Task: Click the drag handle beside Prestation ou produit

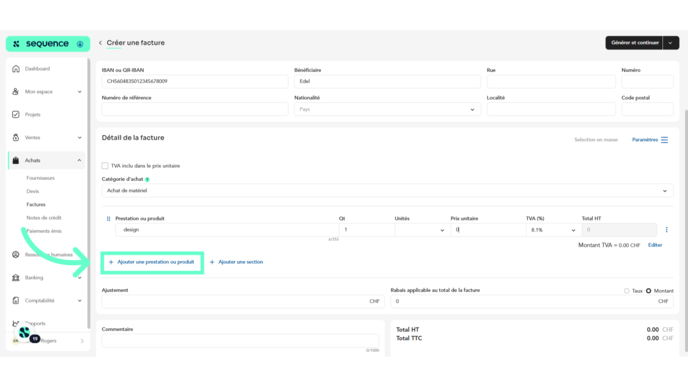Action: click(108, 219)
